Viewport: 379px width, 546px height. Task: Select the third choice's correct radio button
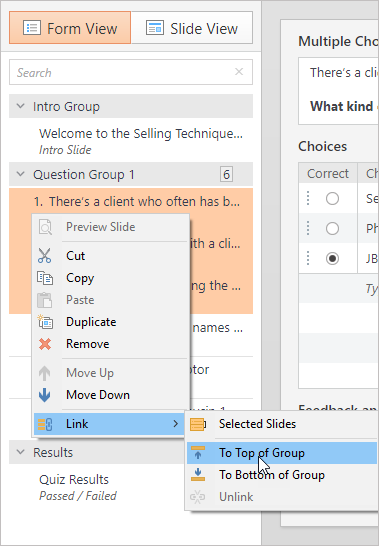click(332, 258)
